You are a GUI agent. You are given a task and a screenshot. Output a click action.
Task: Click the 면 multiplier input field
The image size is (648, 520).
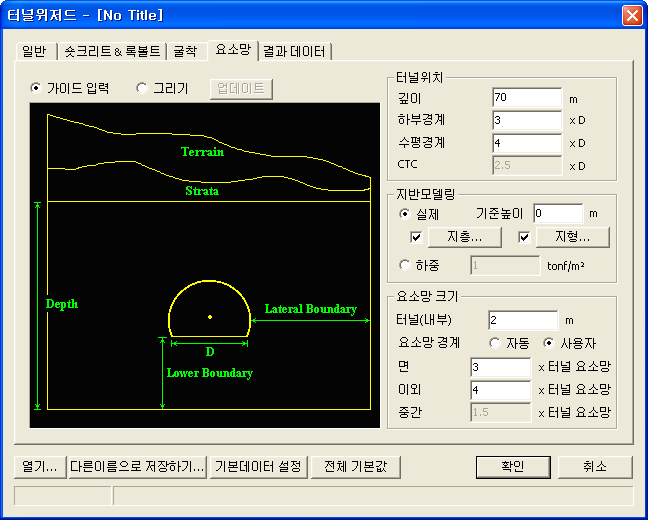(500, 367)
